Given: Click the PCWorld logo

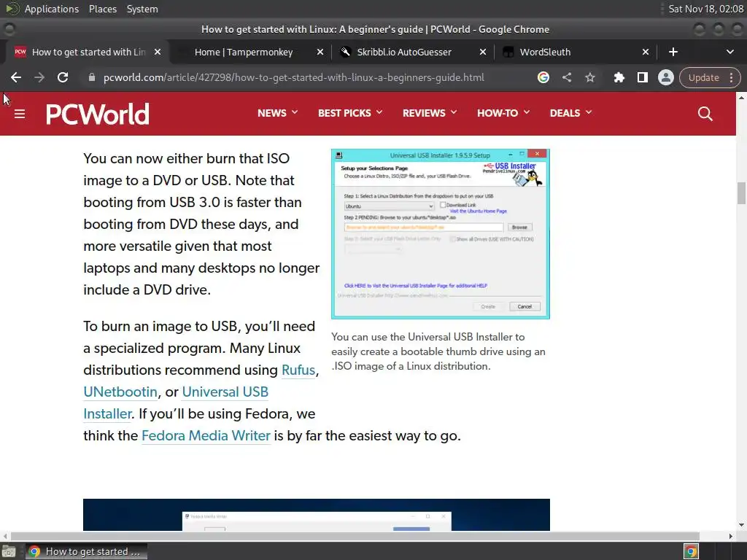Looking at the screenshot, I should [98, 114].
